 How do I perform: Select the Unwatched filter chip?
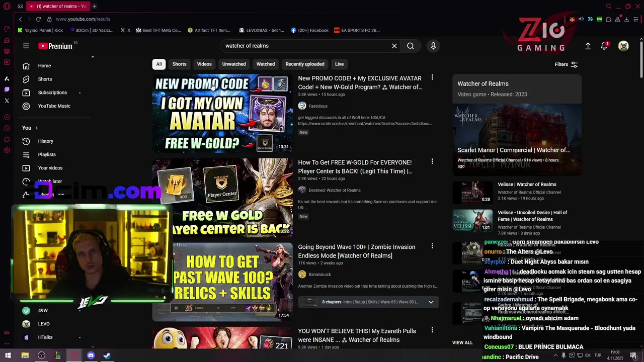coord(234,64)
